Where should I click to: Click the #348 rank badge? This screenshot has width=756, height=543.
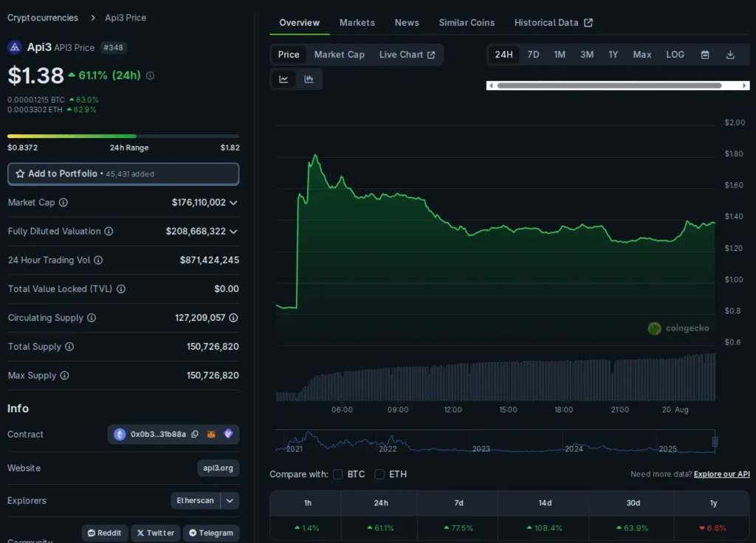pyautogui.click(x=113, y=48)
